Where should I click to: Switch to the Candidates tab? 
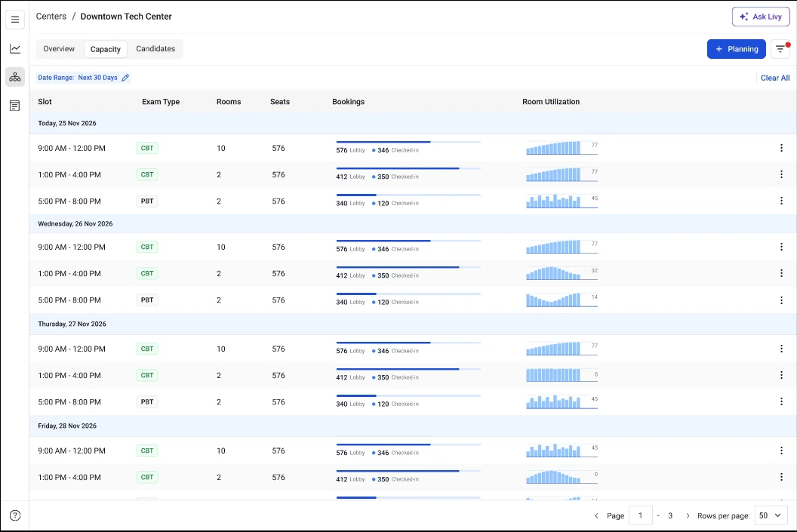(155, 49)
